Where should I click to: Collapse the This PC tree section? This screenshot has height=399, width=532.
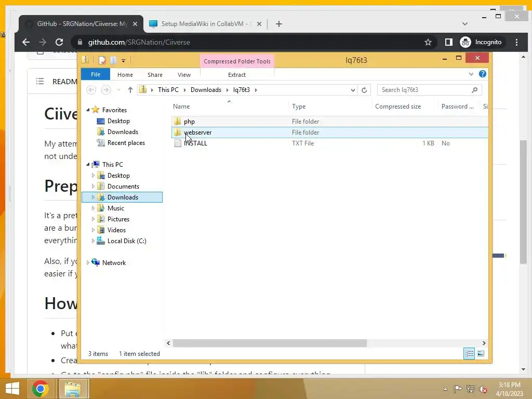[88, 164]
